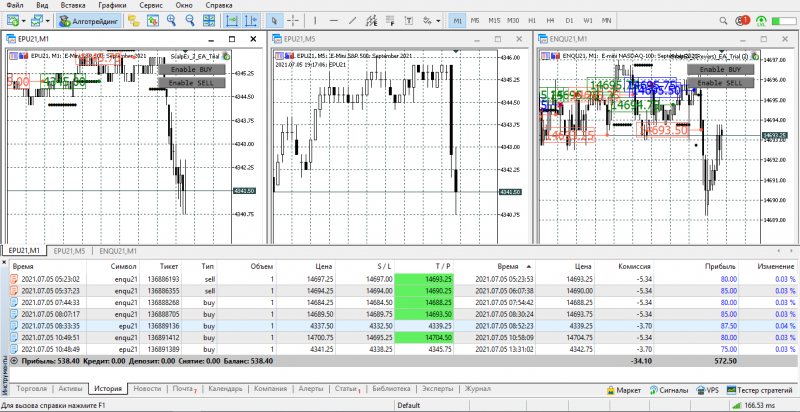Open the profiles icon

click(37, 21)
